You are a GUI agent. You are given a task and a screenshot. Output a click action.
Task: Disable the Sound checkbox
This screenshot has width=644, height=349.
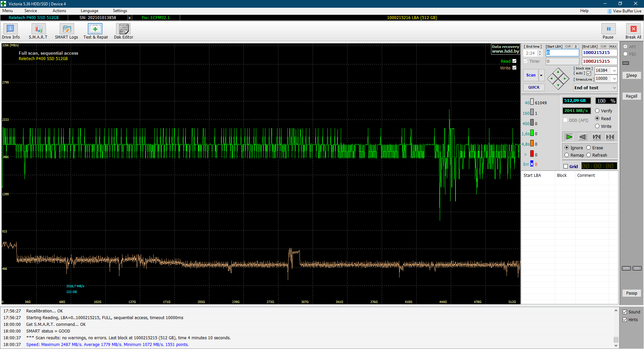[625, 312]
